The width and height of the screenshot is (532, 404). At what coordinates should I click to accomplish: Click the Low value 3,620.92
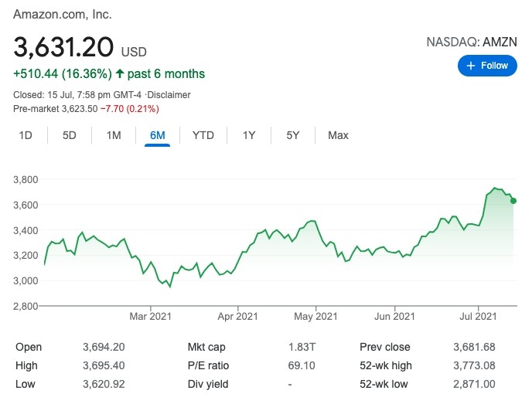click(x=104, y=384)
